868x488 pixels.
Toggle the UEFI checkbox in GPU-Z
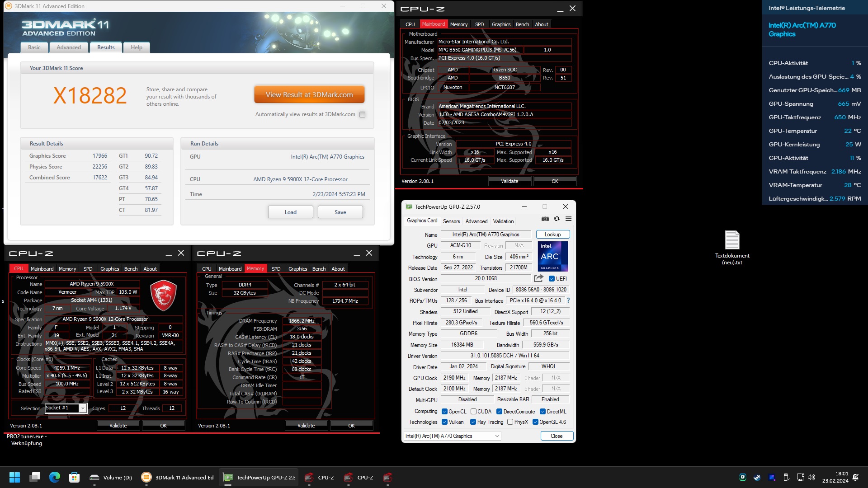click(x=552, y=279)
